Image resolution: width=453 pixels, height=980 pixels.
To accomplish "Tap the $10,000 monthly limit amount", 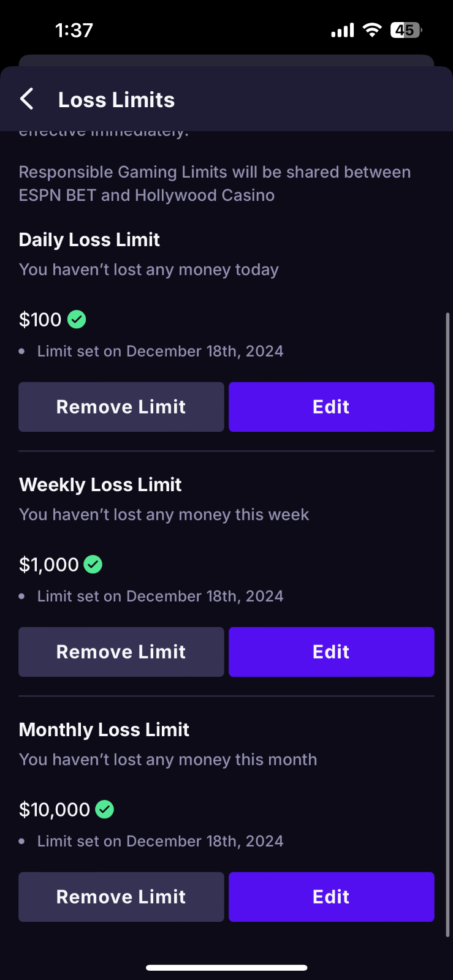I will point(55,810).
